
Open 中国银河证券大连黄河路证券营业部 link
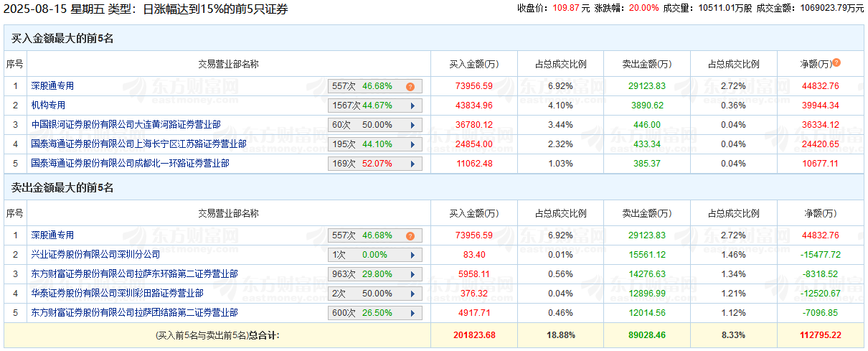(x=126, y=125)
